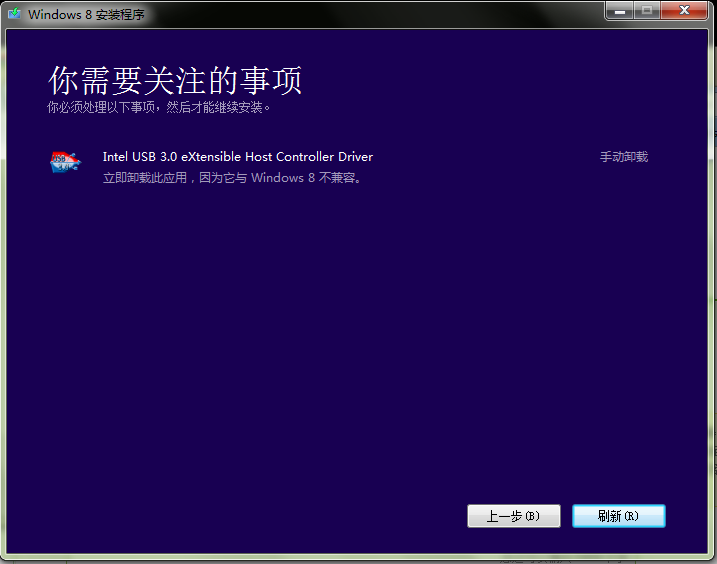The image size is (717, 564).
Task: Click the 你必须处理以下事项 subtitle text
Action: click(159, 107)
